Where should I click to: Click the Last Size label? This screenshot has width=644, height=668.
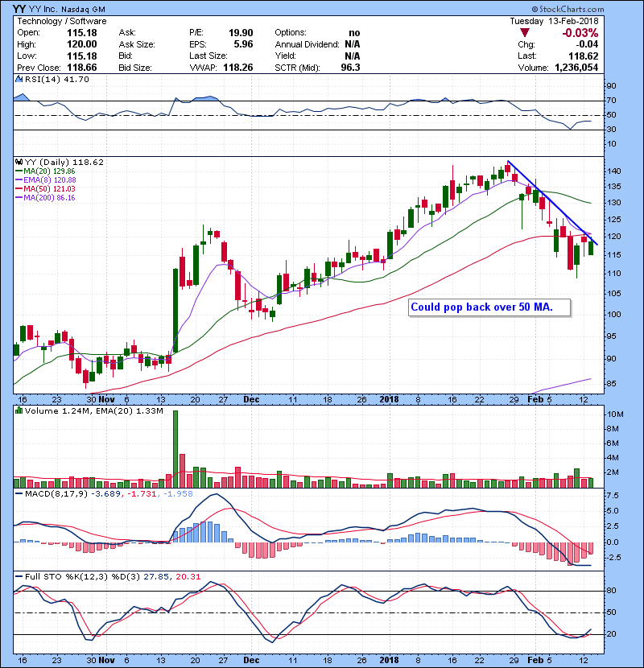click(208, 56)
